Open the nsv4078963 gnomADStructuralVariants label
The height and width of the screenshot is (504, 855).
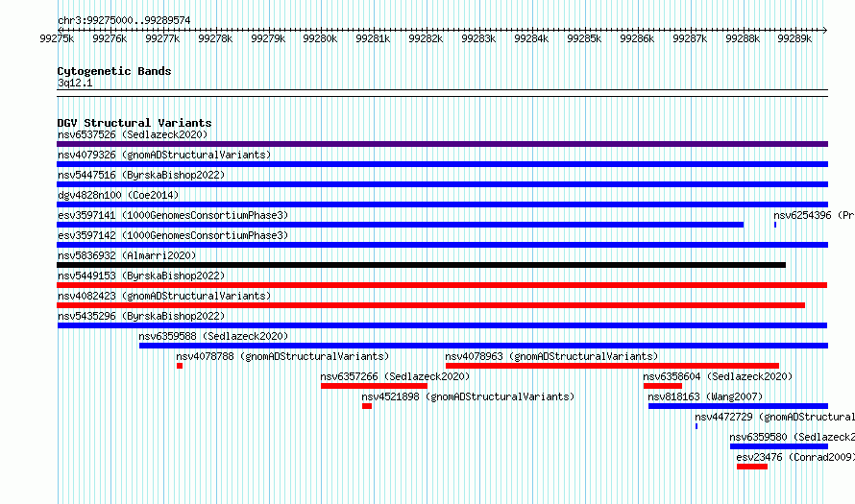click(551, 356)
